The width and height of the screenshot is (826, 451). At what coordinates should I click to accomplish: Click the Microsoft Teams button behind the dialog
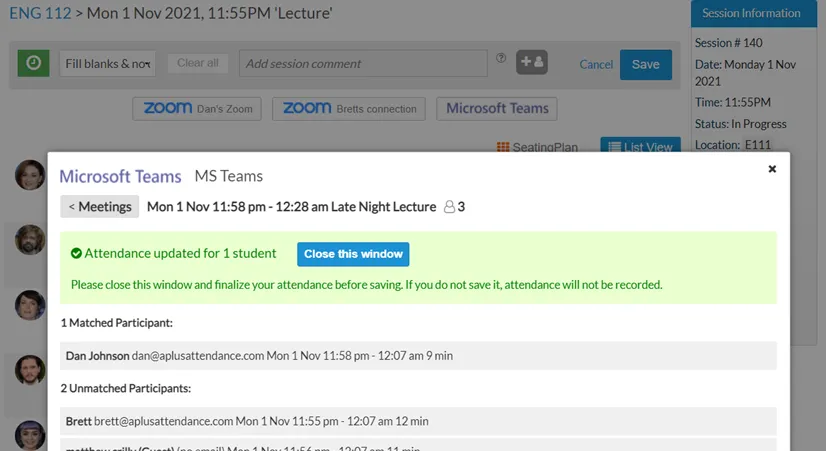coord(497,109)
